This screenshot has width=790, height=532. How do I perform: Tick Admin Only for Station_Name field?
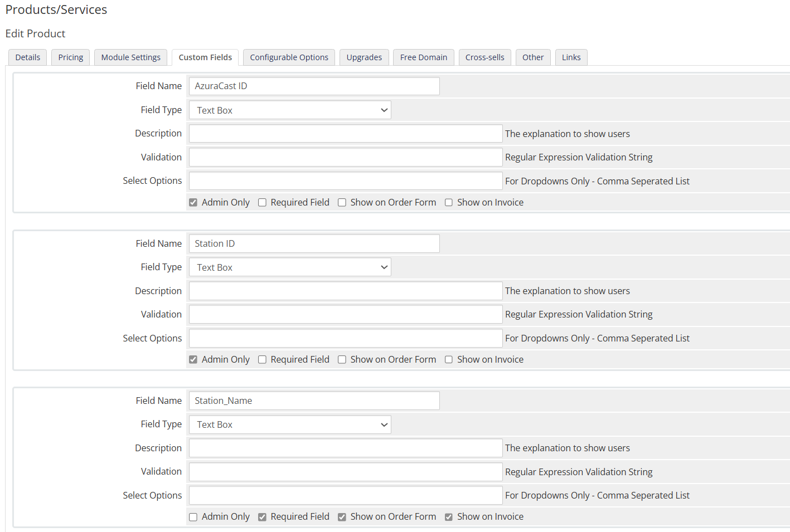pyautogui.click(x=193, y=517)
